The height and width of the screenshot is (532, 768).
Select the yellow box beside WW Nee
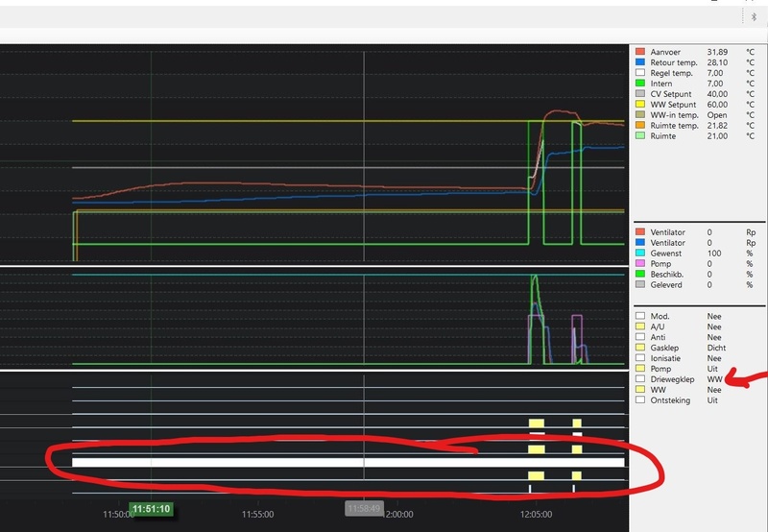(639, 390)
